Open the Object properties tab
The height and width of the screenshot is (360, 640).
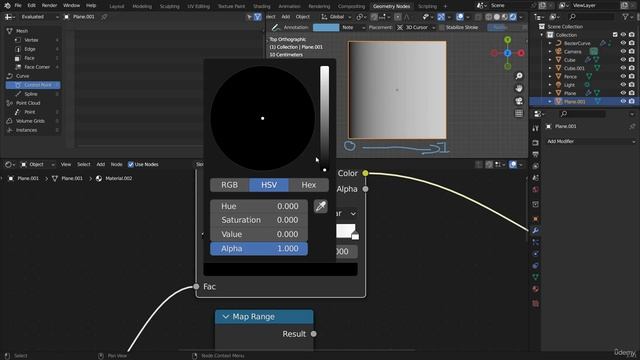(535, 219)
